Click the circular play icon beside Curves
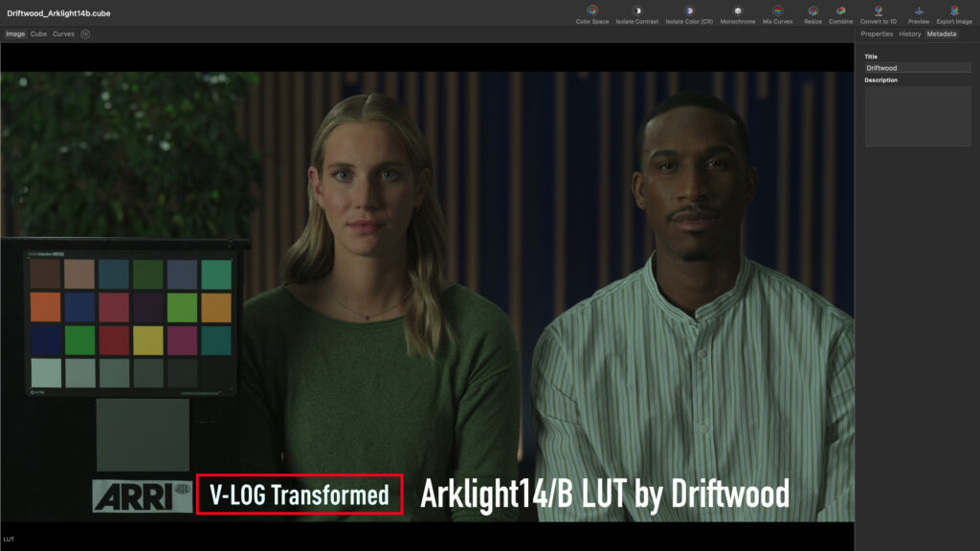 pyautogui.click(x=85, y=34)
